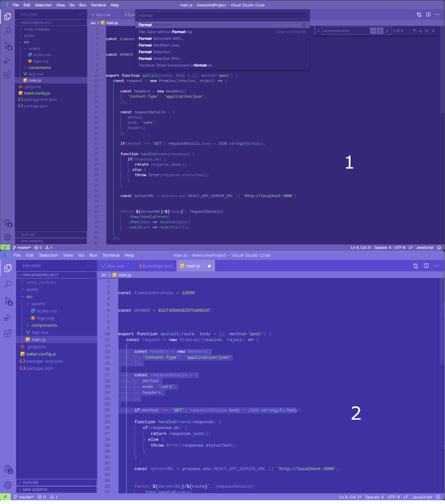This screenshot has width=445, height=504.
Task: Toggle Match Whole Word in the find widget
Action: click(380, 31)
